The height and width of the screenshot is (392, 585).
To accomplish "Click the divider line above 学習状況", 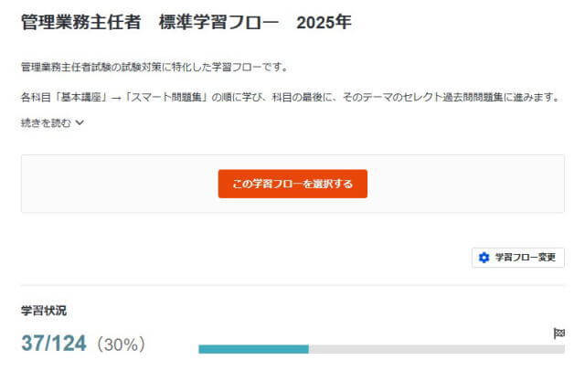I will [292, 285].
